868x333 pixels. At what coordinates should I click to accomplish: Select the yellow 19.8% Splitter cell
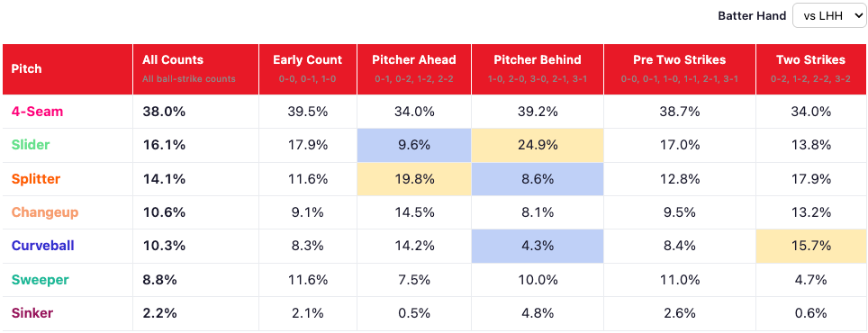(x=414, y=179)
